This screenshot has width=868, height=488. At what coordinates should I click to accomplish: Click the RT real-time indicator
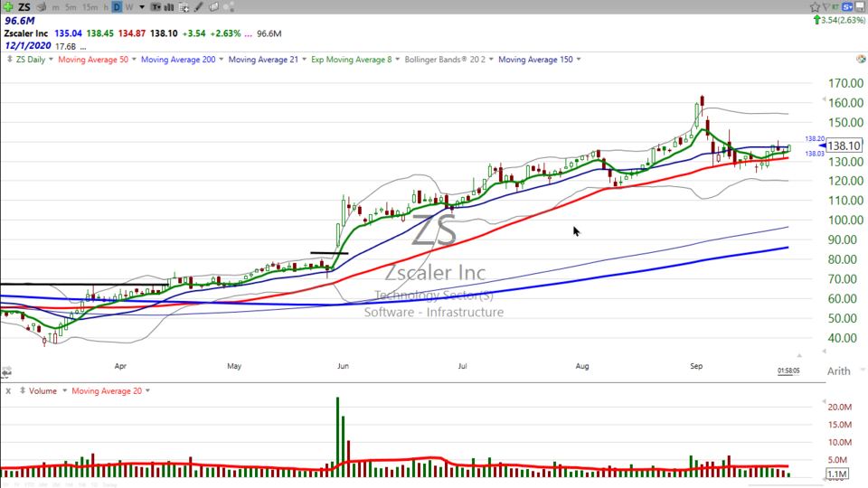[835, 7]
